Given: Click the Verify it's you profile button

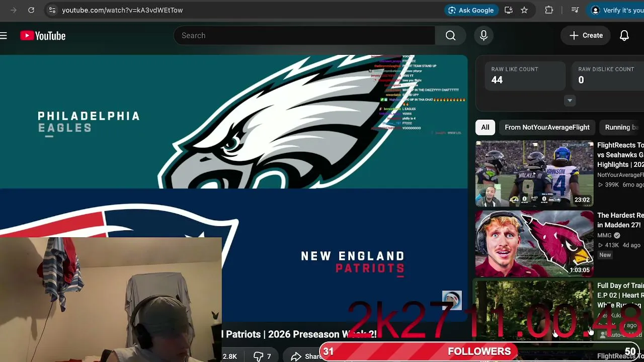Looking at the screenshot, I should (x=616, y=10).
